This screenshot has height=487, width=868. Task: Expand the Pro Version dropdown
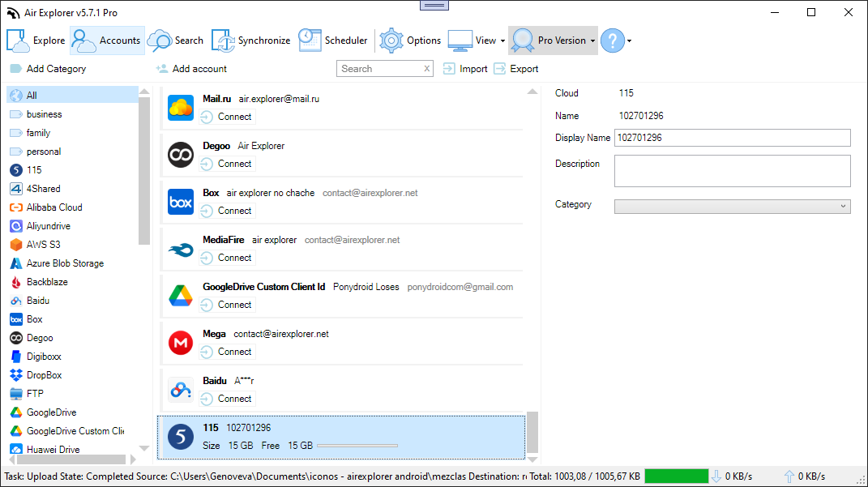click(x=592, y=41)
